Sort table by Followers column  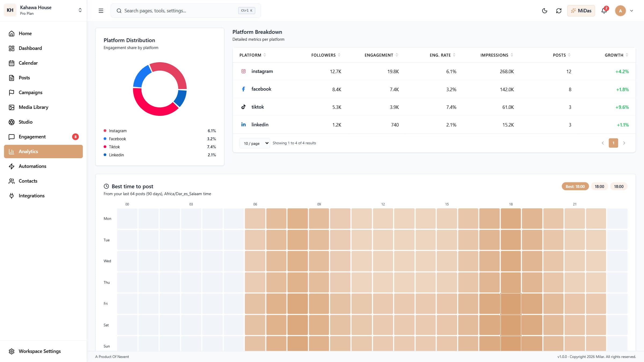pos(326,55)
